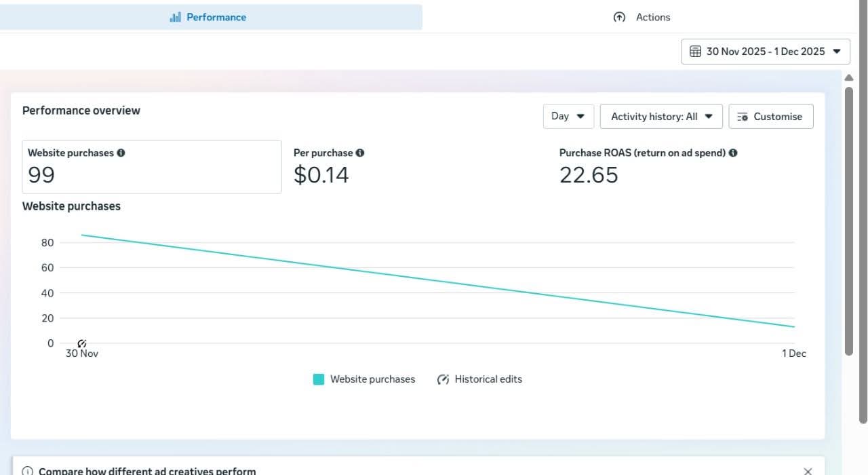Click the Purchase ROAS info icon
Image resolution: width=868 pixels, height=475 pixels.
[x=733, y=153]
